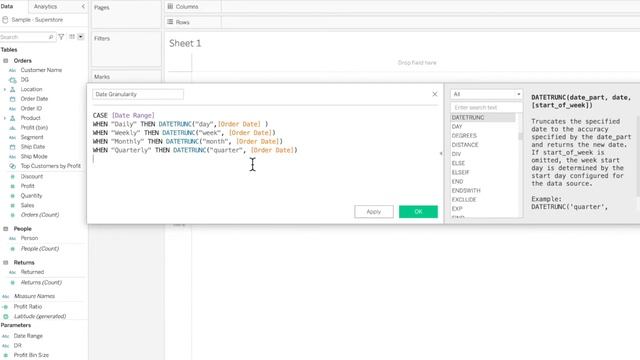Screen dimensions: 640x360
Task: Select ENDSWITH function in list
Action: pyautogui.click(x=466, y=191)
